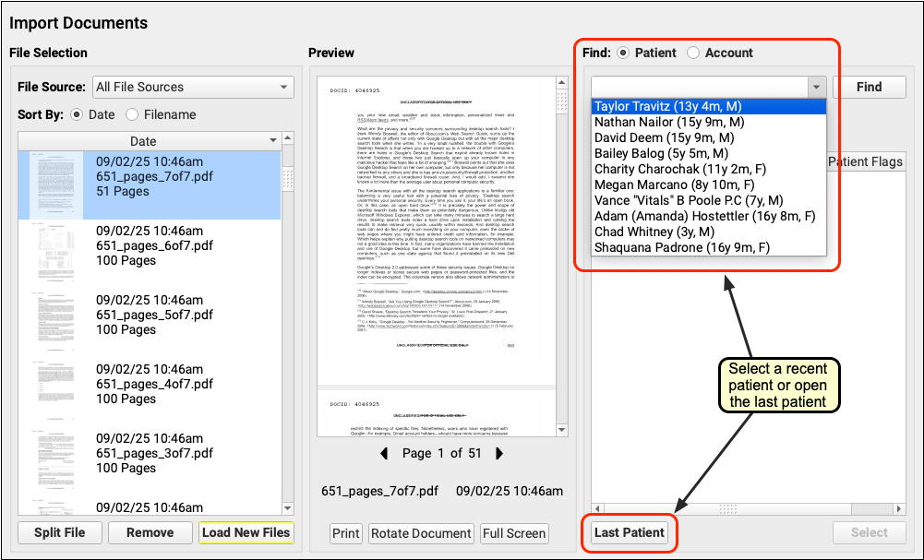Choose Taylor Travitz from recent patients
This screenshot has width=924, height=560.
708,107
